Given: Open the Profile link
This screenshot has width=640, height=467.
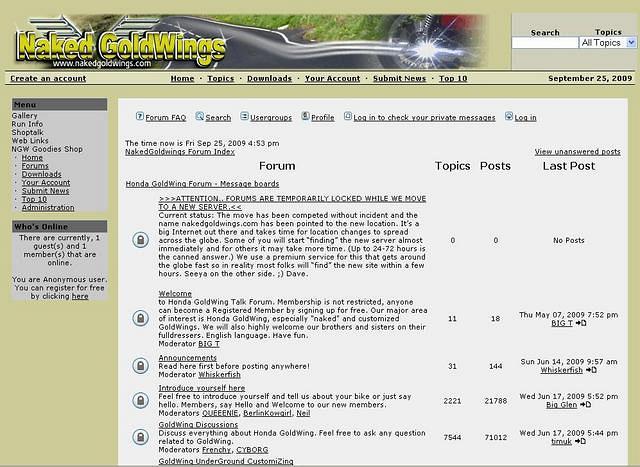Looking at the screenshot, I should [x=322, y=118].
